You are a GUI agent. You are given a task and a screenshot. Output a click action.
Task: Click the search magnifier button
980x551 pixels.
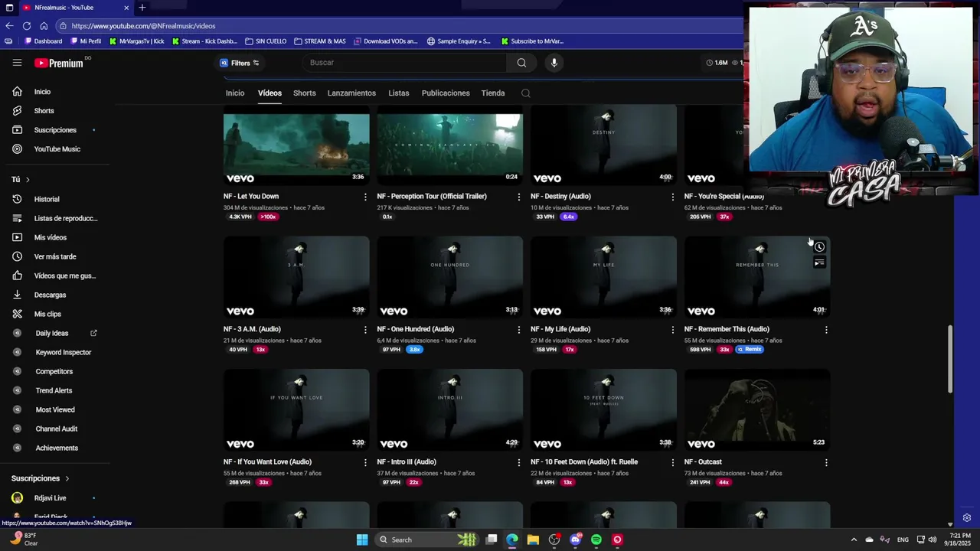521,63
